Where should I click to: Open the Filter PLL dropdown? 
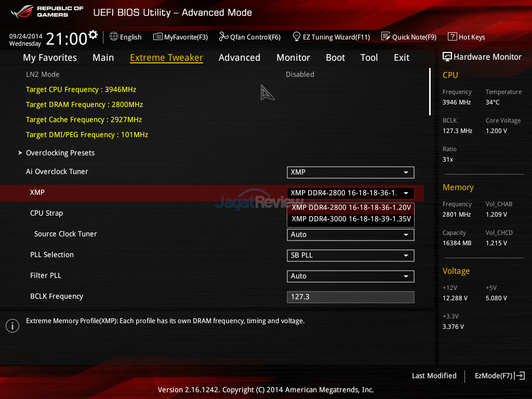click(x=350, y=276)
